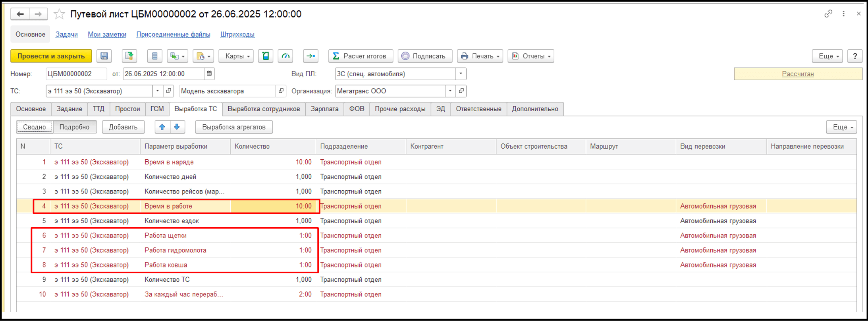This screenshot has width=868, height=321.
Task: Click the save (floppy disk) icon
Action: pyautogui.click(x=104, y=56)
